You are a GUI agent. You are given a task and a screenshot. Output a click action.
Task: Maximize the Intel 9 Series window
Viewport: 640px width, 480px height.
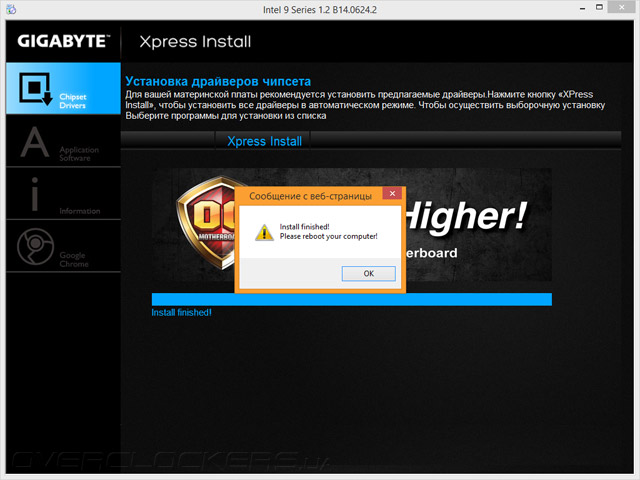click(599, 7)
